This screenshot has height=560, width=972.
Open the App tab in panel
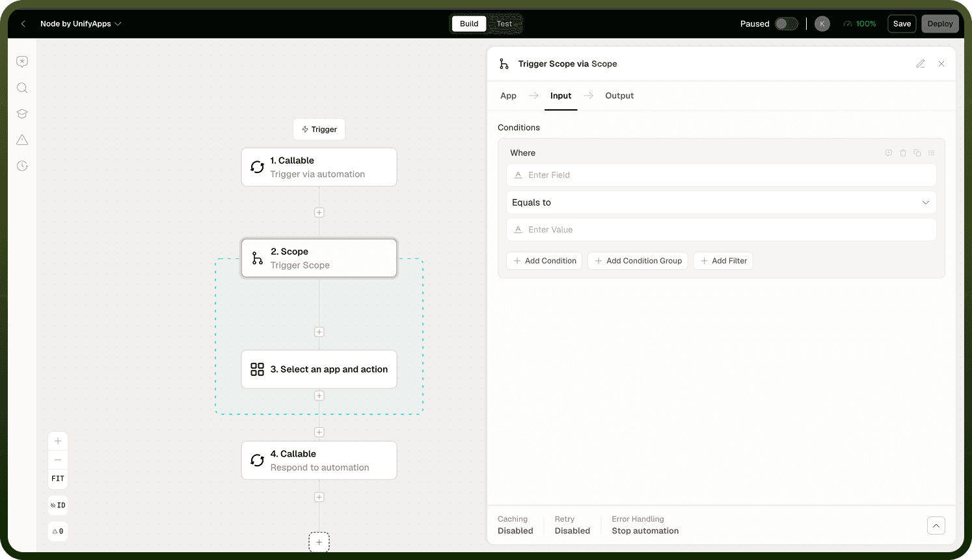508,96
